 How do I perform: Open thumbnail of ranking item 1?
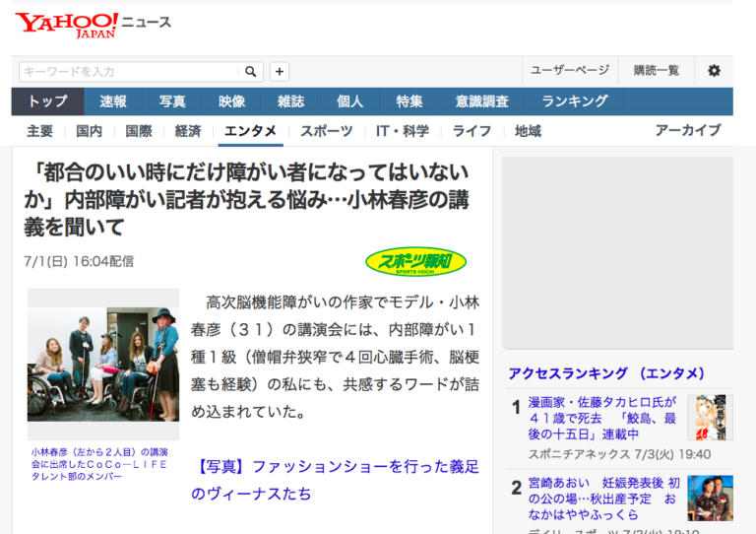(x=710, y=417)
